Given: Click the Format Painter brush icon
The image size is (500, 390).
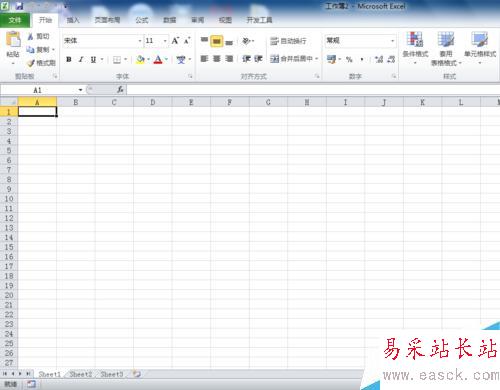Looking at the screenshot, I should [x=31, y=63].
